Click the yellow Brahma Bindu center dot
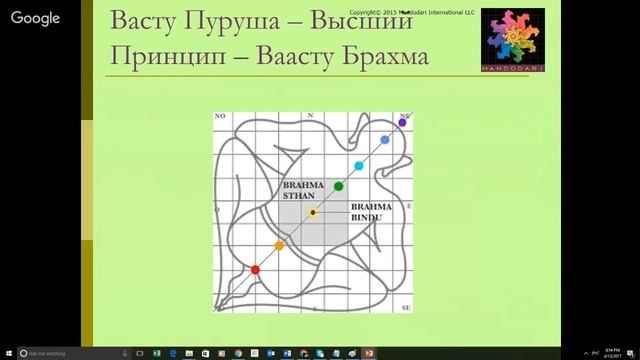The width and height of the screenshot is (640, 360). point(313,212)
